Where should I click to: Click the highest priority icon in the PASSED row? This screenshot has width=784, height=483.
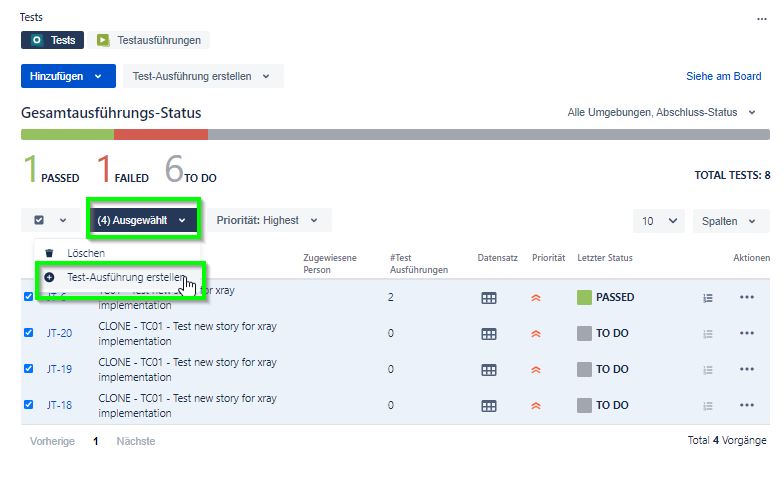point(536,298)
